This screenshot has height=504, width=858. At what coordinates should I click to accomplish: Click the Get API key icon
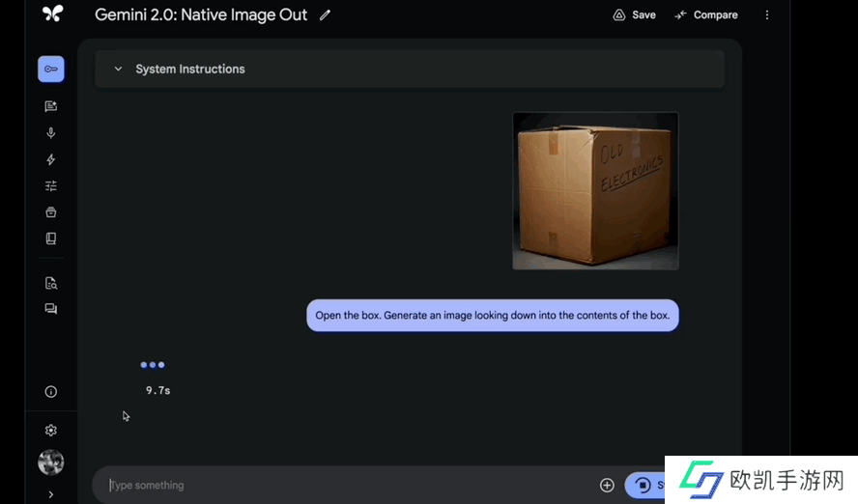pyautogui.click(x=51, y=70)
